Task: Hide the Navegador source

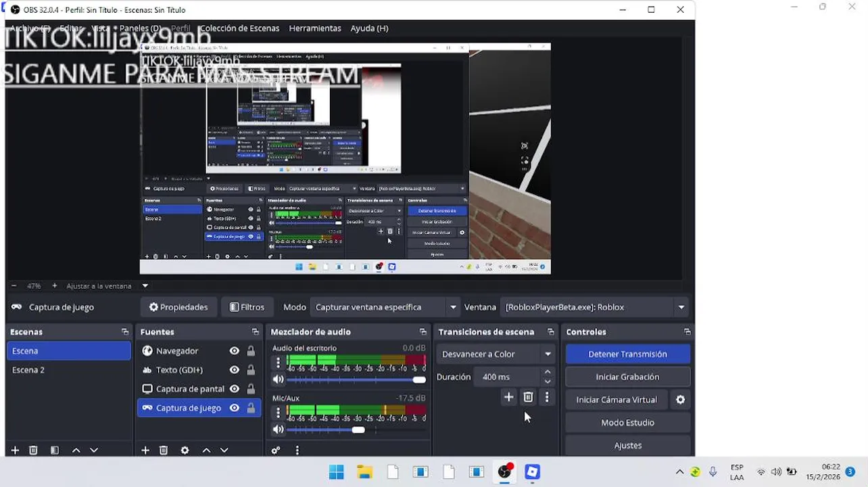Action: point(235,351)
